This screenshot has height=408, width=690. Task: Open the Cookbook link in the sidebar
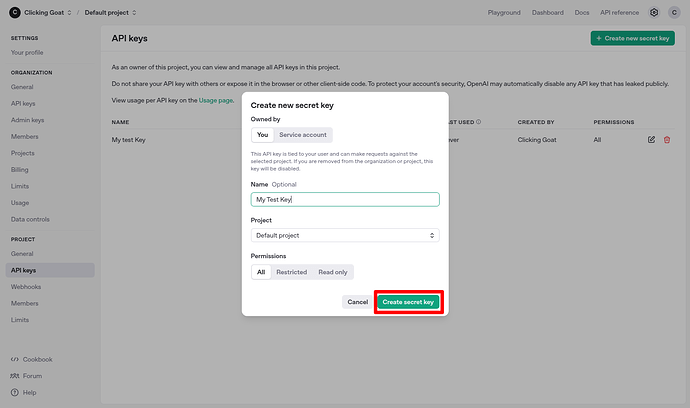tap(32, 359)
